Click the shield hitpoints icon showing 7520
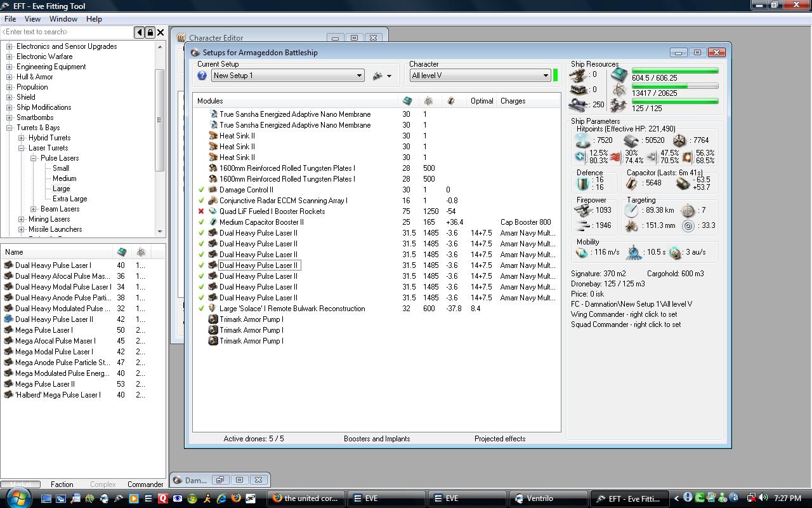The height and width of the screenshot is (508, 812). click(x=582, y=140)
